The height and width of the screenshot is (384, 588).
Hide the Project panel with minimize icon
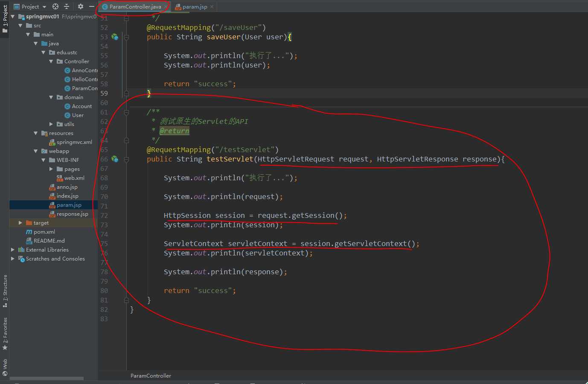91,6
